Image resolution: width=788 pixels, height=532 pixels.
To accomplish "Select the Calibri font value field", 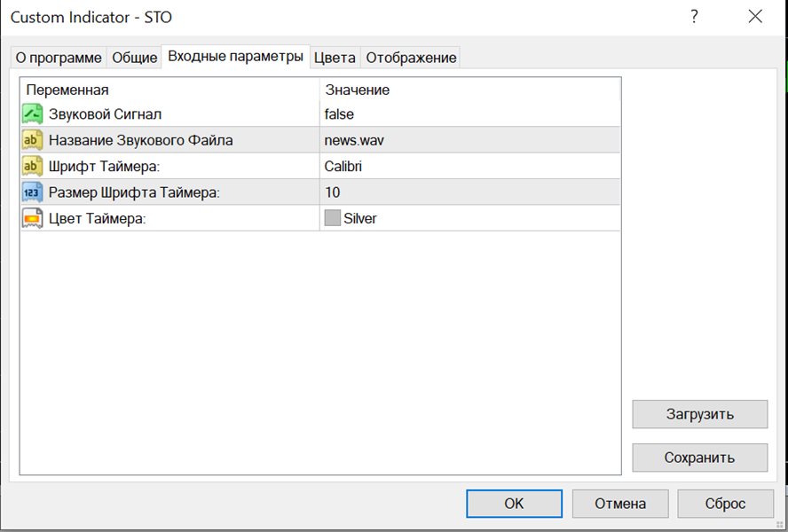I will [470, 167].
